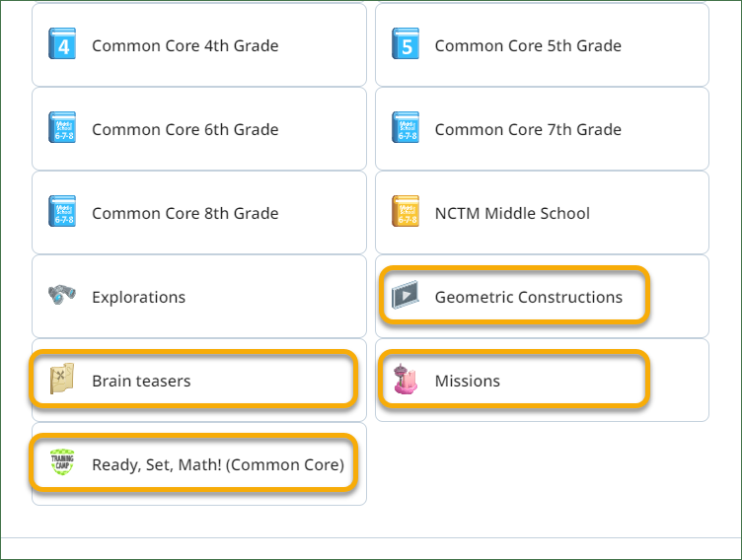Select the Brain teasers label

[x=141, y=381]
